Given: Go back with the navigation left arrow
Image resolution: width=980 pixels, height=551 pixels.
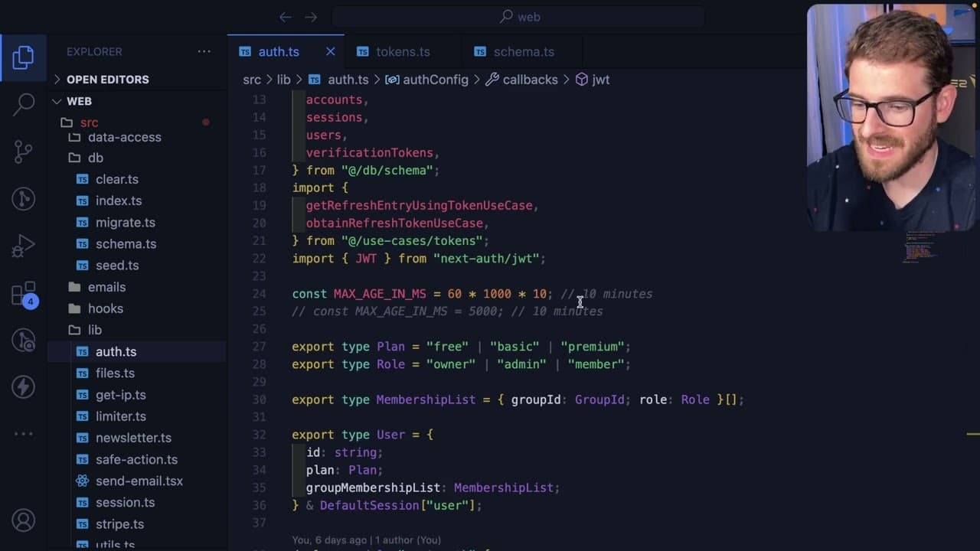Looking at the screenshot, I should pos(285,17).
